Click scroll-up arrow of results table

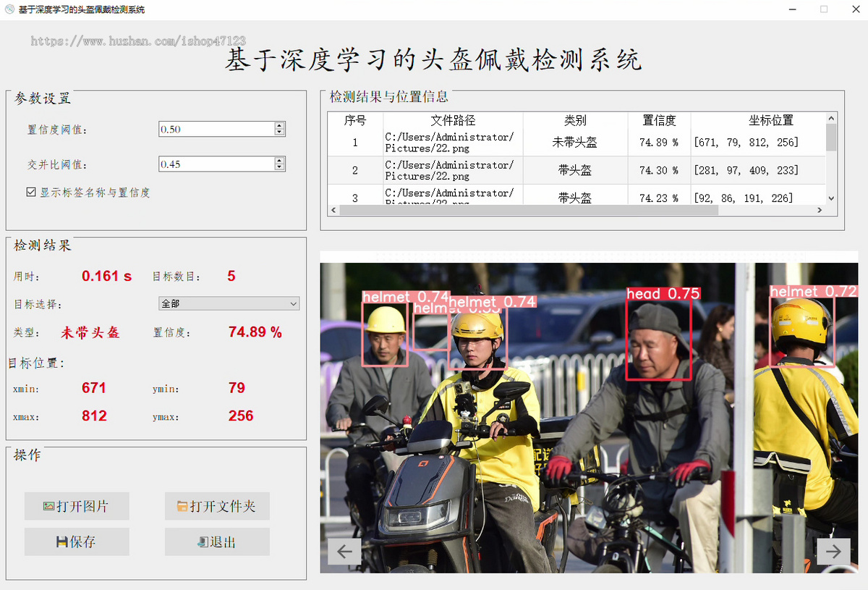831,117
